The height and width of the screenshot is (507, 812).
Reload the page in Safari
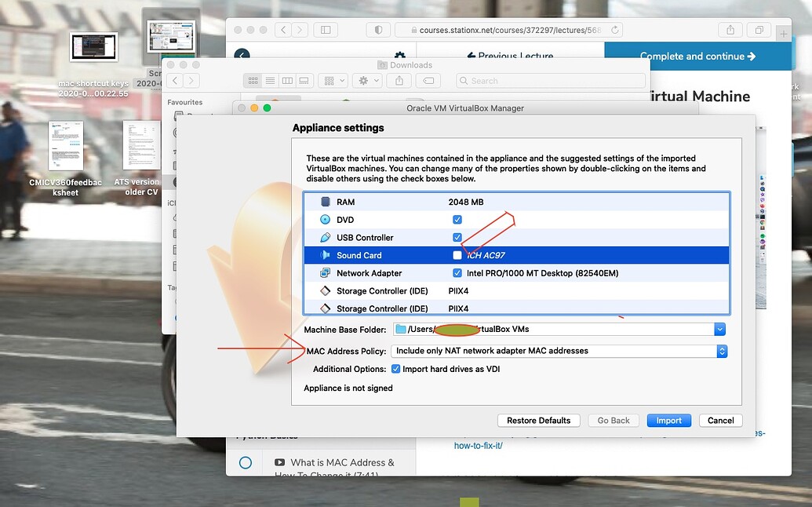tap(615, 30)
